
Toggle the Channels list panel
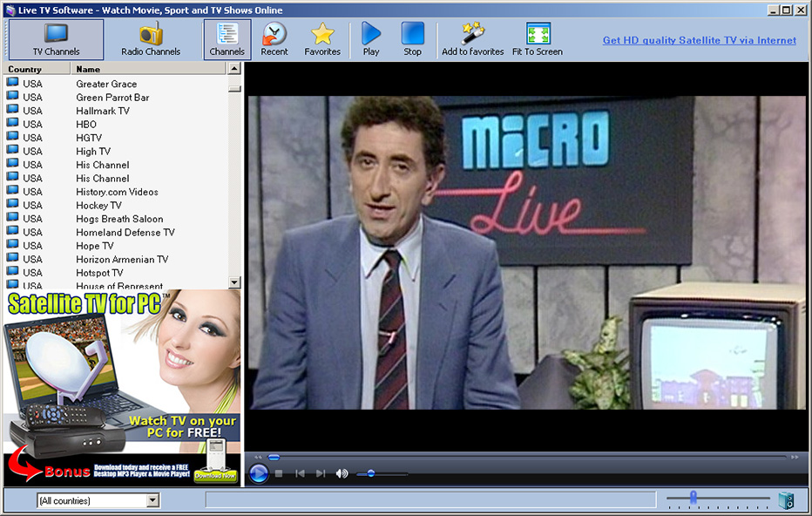227,39
